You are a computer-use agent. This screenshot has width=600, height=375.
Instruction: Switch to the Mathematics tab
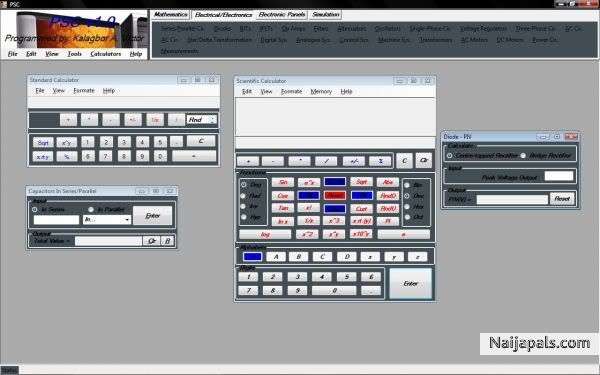coord(171,15)
